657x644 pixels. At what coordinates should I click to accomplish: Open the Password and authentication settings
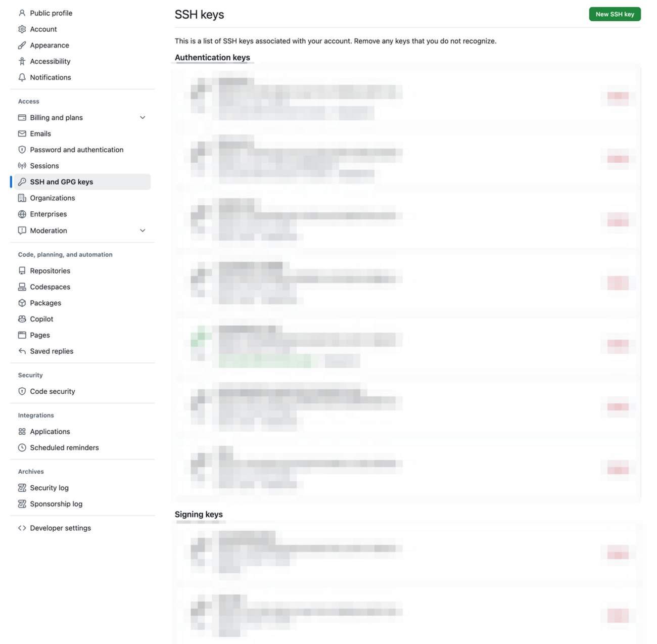[x=76, y=149]
